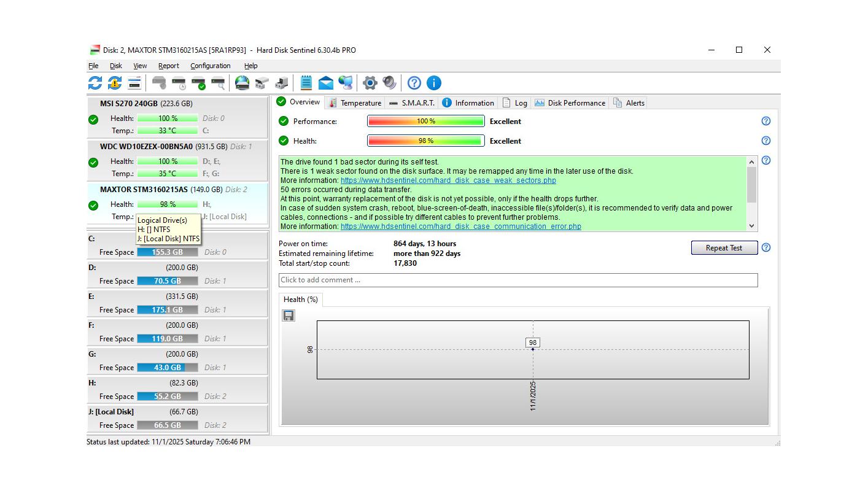Click the floppy disk save icon above graph
This screenshot has width=868, height=488.
[x=289, y=316]
